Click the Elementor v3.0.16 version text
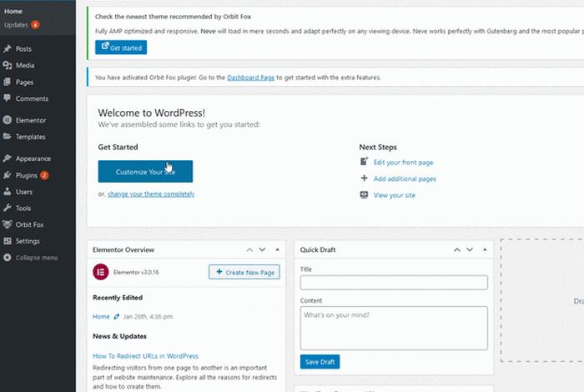 (136, 272)
